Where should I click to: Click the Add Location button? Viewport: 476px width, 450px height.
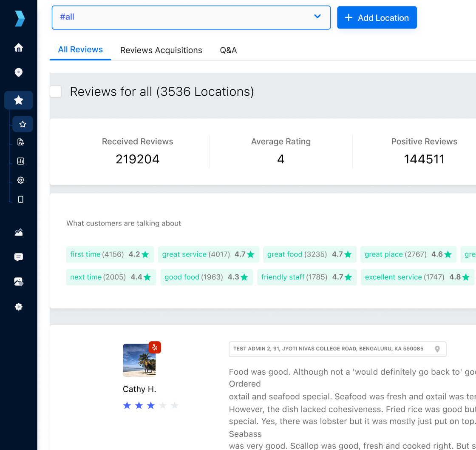[x=377, y=17]
